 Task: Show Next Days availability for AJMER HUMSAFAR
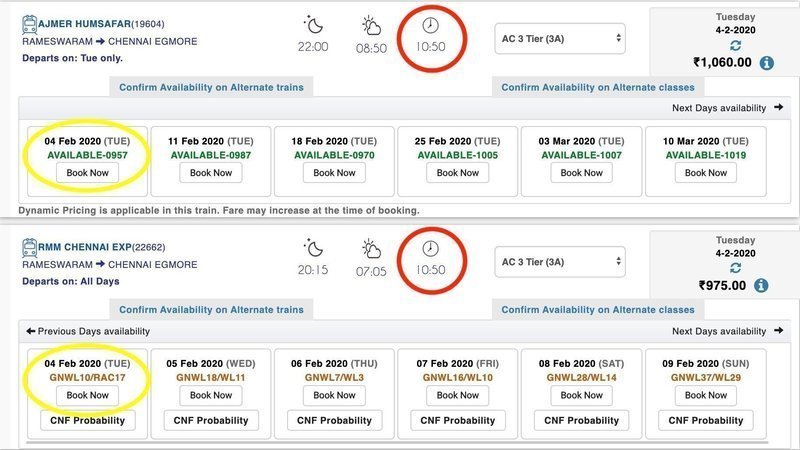click(x=727, y=108)
